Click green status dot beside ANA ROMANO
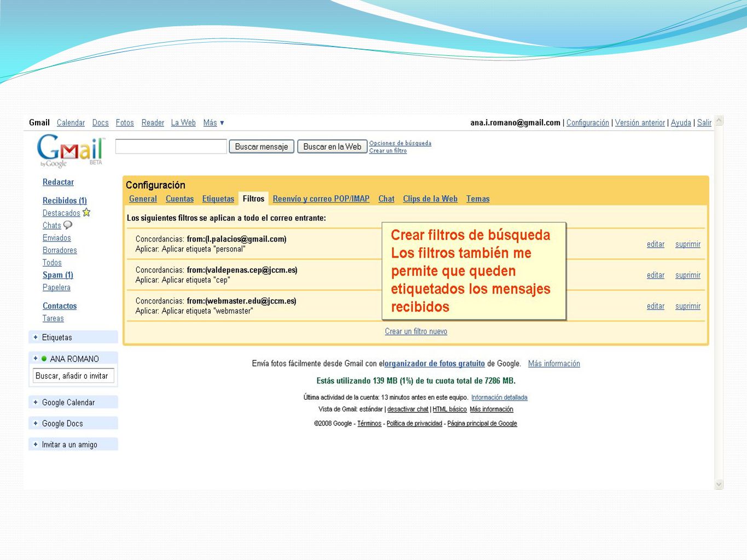This screenshot has width=747, height=560. 44,359
